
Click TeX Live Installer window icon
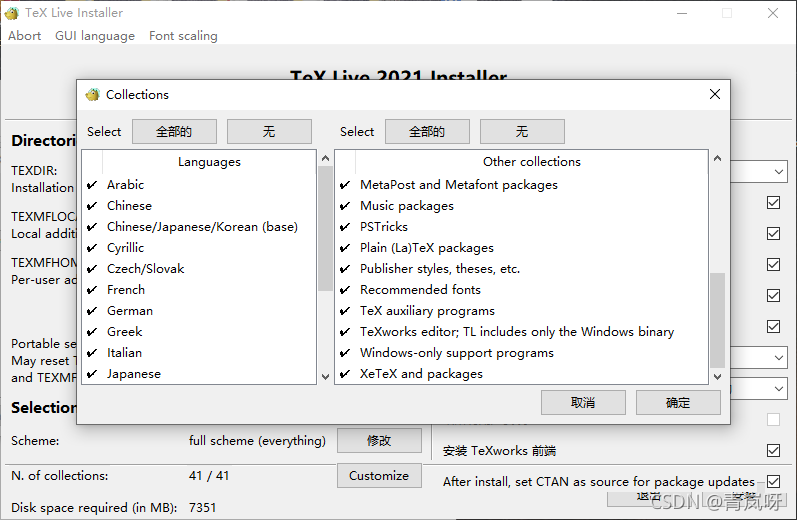coord(12,13)
